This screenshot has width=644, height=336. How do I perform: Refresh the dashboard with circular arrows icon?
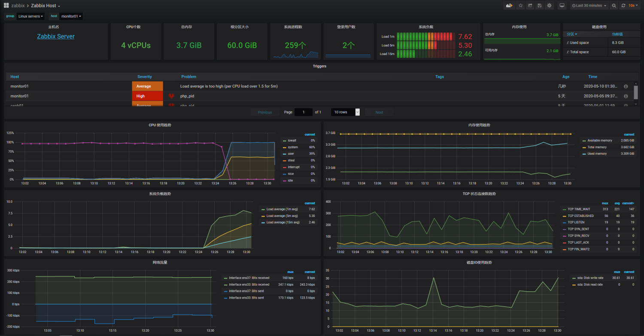[623, 6]
